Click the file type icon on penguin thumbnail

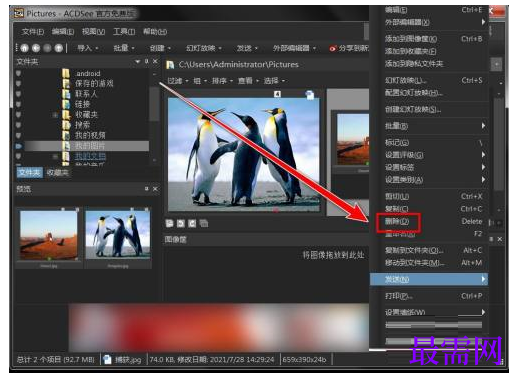click(310, 95)
